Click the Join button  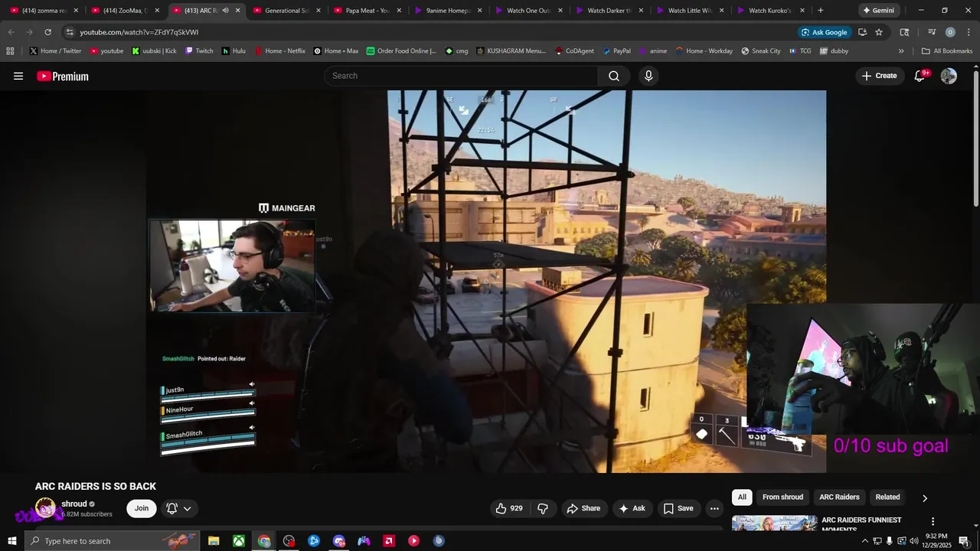click(x=142, y=508)
